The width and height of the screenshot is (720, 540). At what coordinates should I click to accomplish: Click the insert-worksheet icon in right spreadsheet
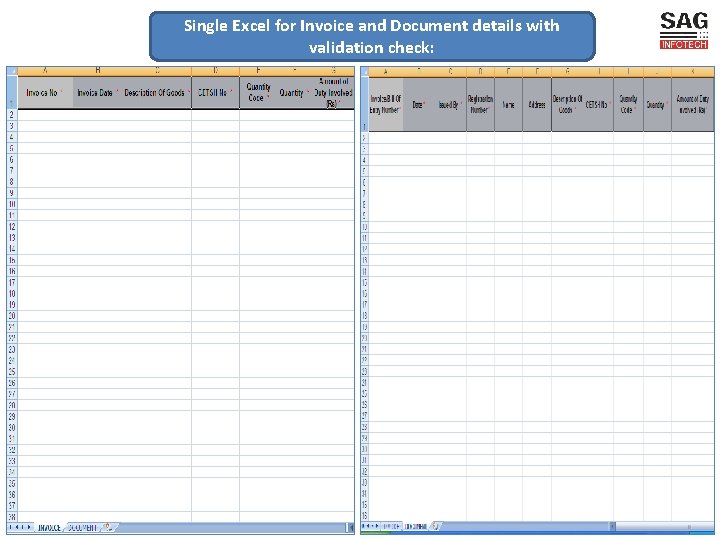(435, 526)
